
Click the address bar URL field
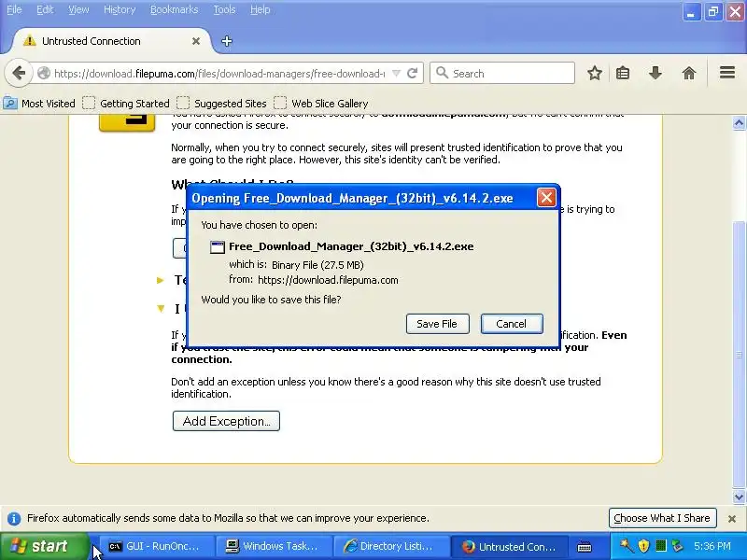tap(219, 74)
